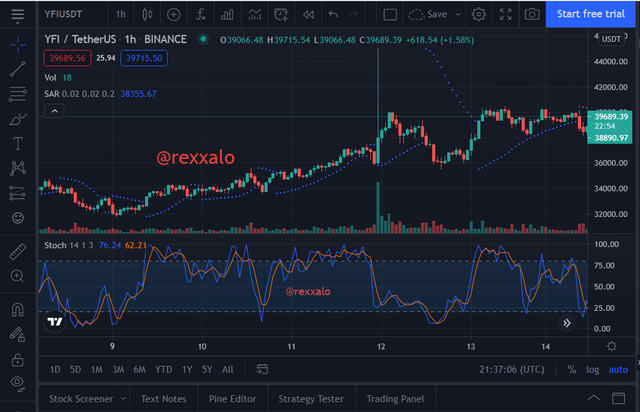Image resolution: width=640 pixels, height=412 pixels.
Task: Toggle magnet mode for drawings
Action: coord(18,310)
